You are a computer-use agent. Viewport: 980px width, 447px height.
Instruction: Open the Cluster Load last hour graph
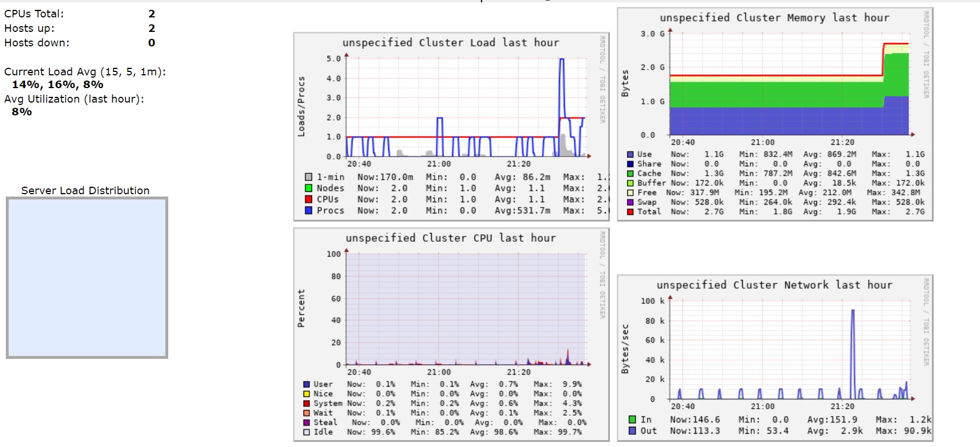point(451,127)
